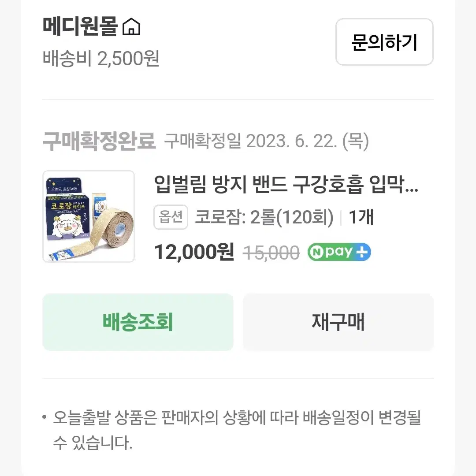The width and height of the screenshot is (476, 476).
Task: Track delivery with the 배송조회 button
Action: pyautogui.click(x=138, y=322)
